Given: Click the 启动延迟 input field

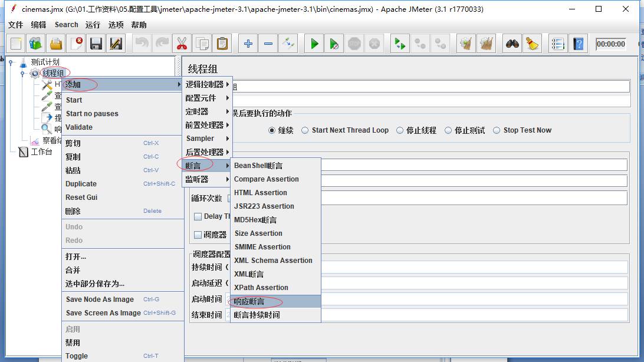Looking at the screenshot, I should click(474, 283).
